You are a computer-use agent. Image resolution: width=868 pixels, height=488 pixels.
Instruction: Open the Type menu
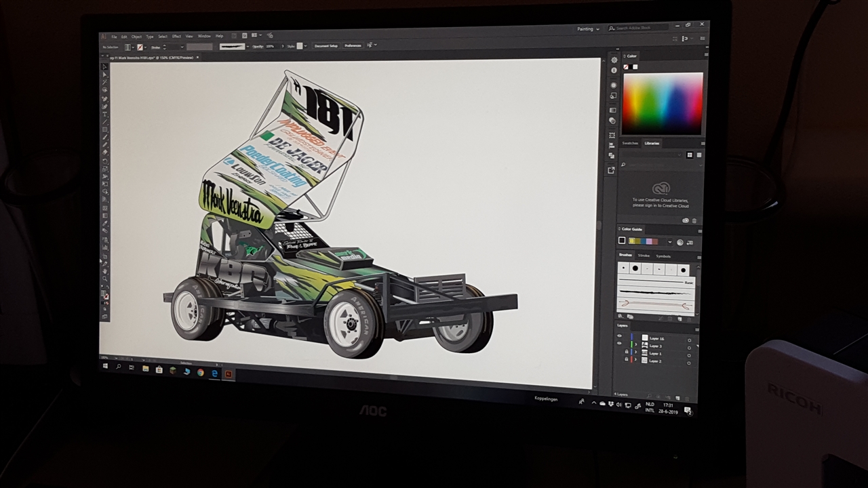150,37
